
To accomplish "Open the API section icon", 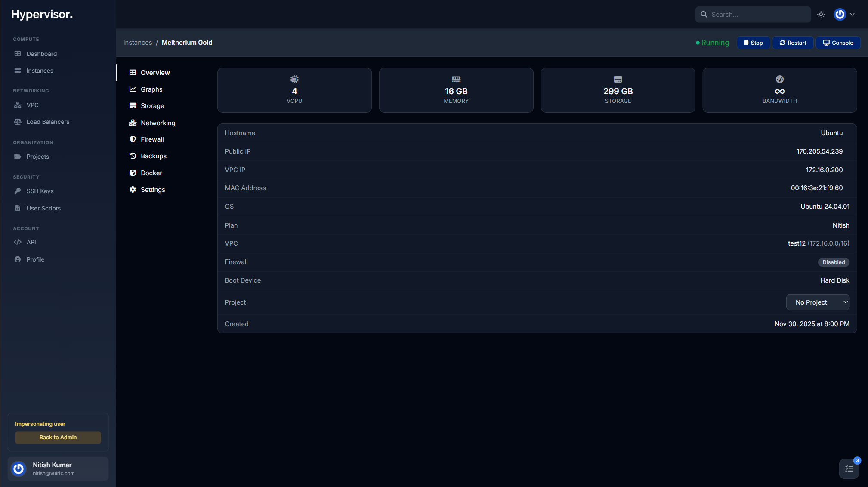I will (x=18, y=242).
